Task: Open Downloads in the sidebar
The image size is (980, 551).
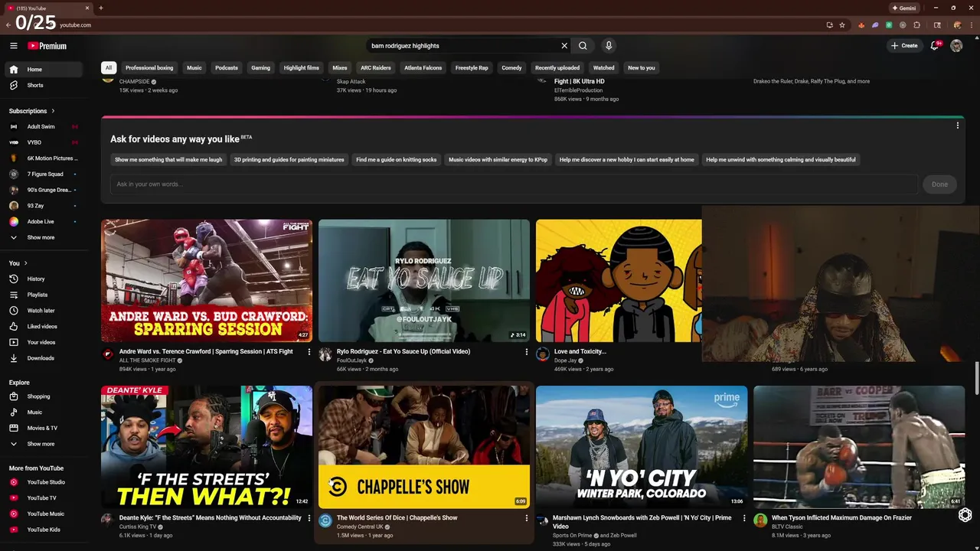Action: click(44, 358)
